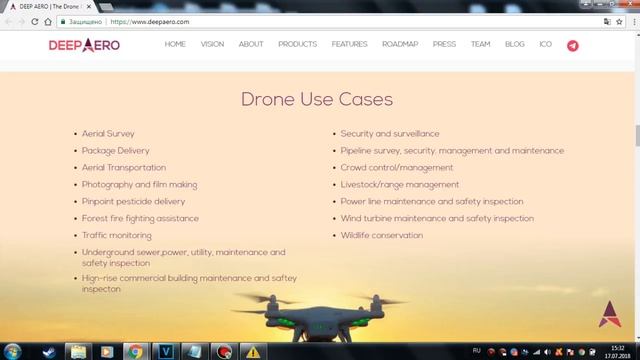Click the DeepAero logo in header
This screenshot has height=360, width=640.
point(84,45)
